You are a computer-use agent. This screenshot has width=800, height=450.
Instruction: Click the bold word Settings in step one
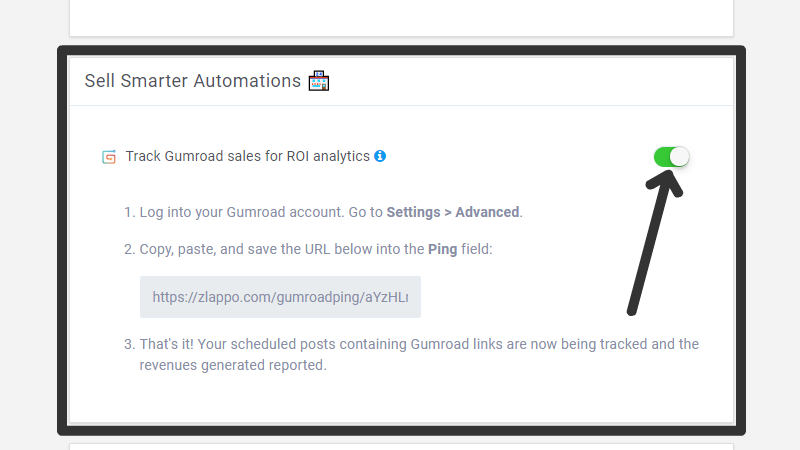pos(413,212)
